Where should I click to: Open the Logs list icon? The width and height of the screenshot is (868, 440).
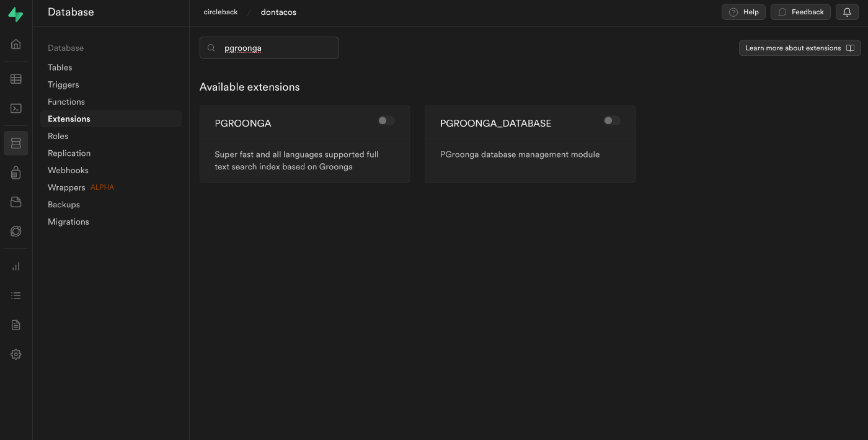click(16, 295)
